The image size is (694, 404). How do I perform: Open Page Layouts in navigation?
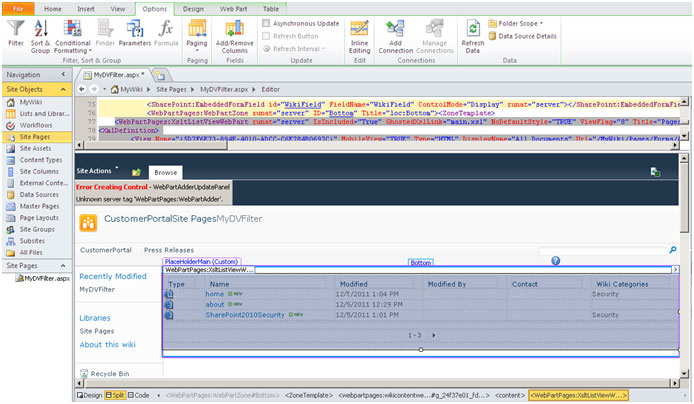pos(34,218)
